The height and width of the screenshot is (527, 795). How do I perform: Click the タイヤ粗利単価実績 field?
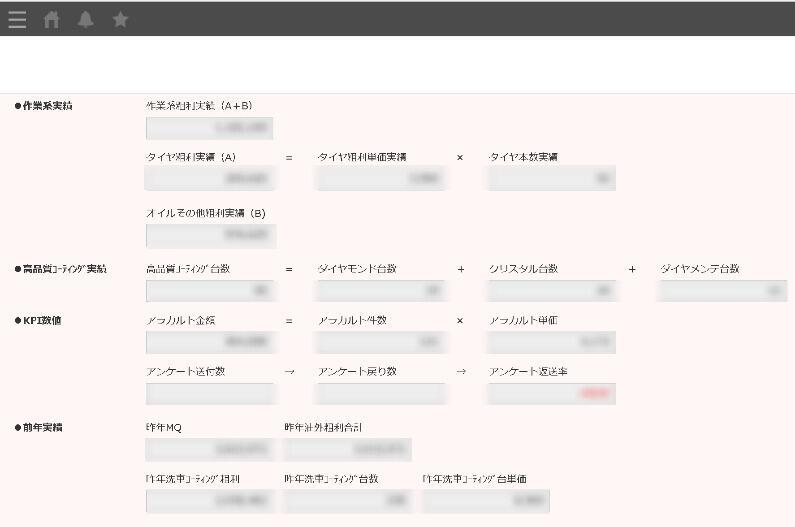coord(381,178)
